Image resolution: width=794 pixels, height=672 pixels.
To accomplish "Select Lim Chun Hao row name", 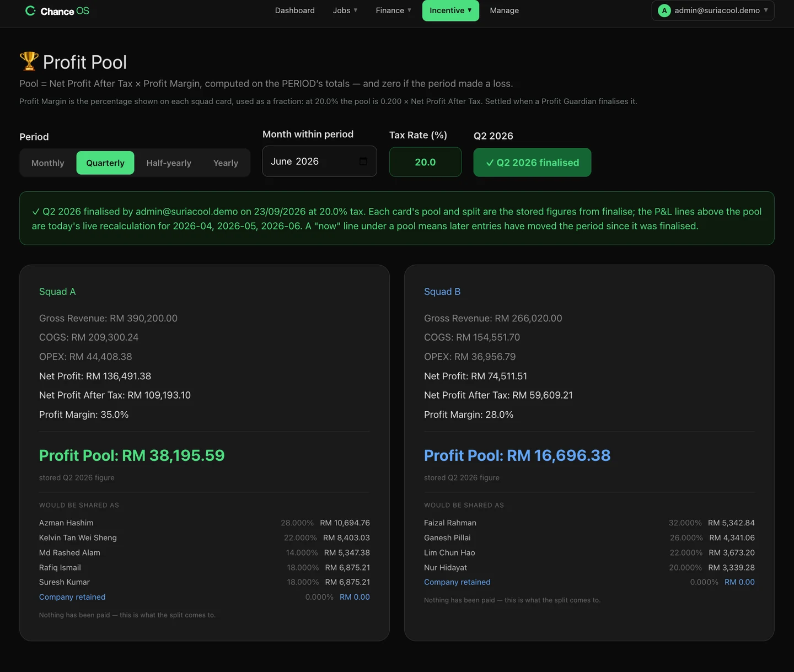I will click(449, 552).
